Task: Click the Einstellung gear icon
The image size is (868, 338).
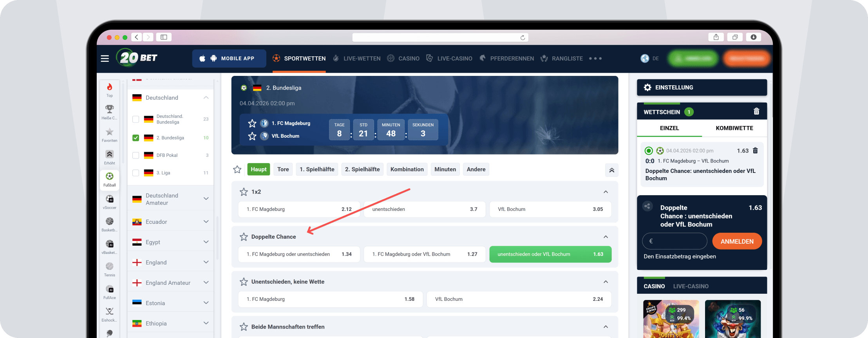Action: [x=647, y=88]
